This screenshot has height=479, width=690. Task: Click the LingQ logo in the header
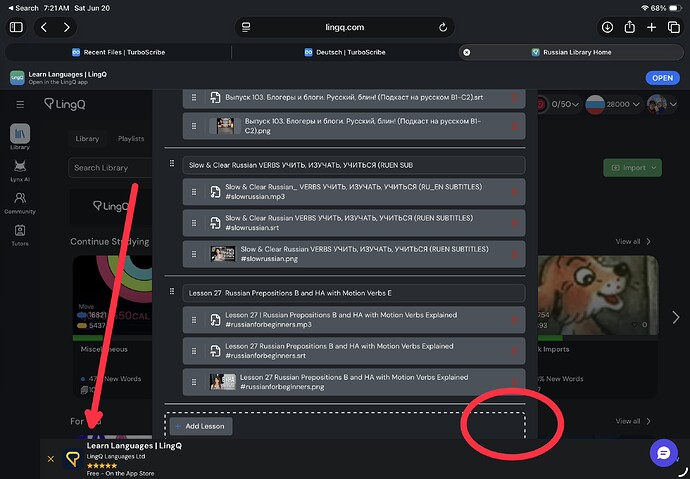coord(65,104)
